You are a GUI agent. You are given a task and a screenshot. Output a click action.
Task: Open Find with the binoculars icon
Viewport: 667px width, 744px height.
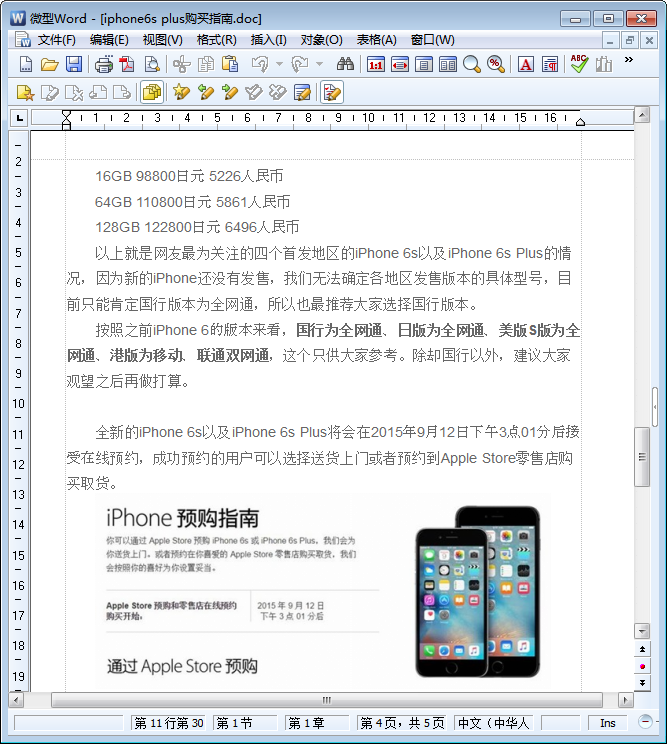click(x=345, y=64)
